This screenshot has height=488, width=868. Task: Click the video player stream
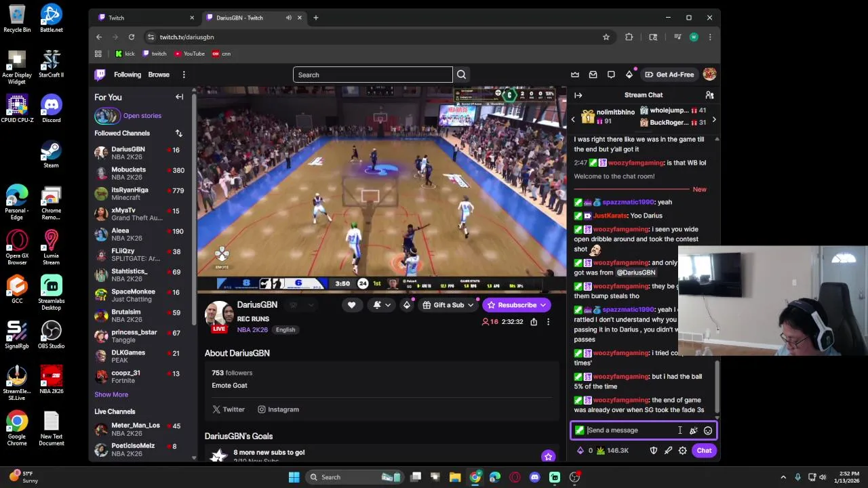click(x=381, y=190)
